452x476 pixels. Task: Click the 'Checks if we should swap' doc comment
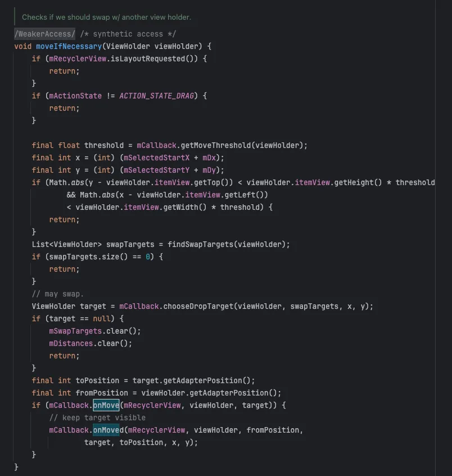[x=106, y=17]
